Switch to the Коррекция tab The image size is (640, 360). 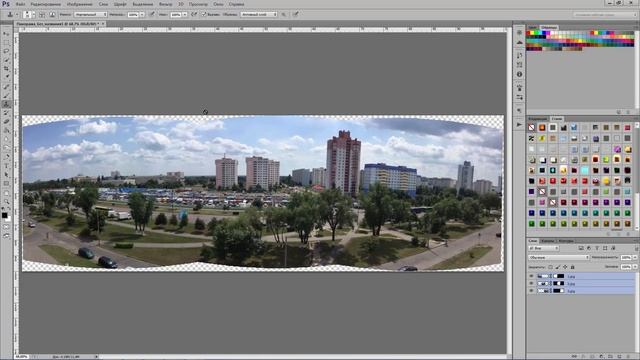537,119
